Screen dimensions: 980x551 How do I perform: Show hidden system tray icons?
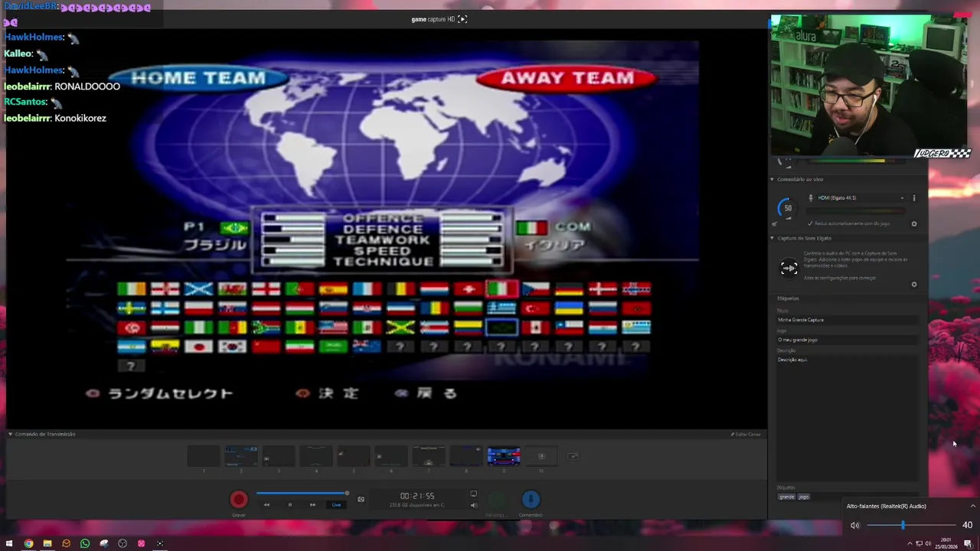click(910, 543)
